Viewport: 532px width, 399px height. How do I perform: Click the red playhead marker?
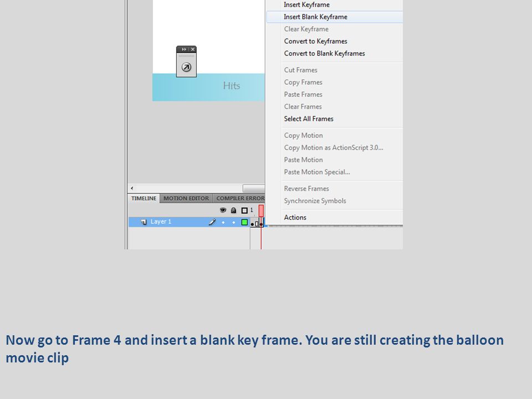(x=261, y=211)
